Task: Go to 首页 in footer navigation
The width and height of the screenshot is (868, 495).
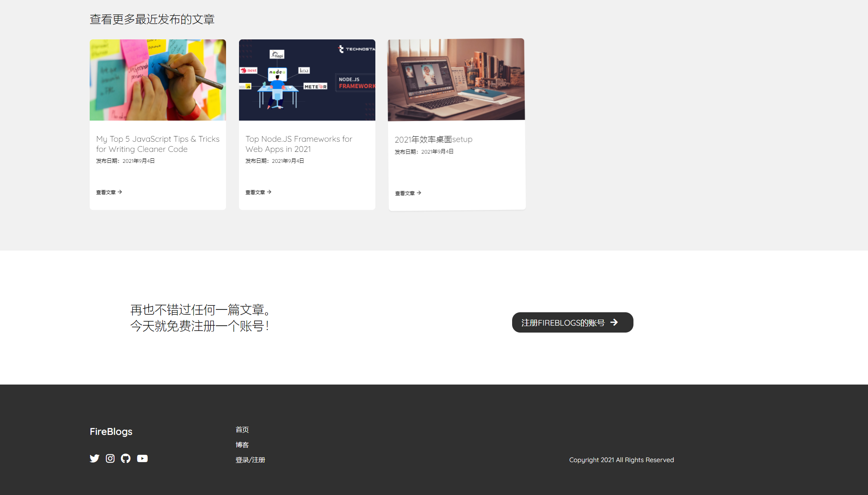Action: click(242, 430)
